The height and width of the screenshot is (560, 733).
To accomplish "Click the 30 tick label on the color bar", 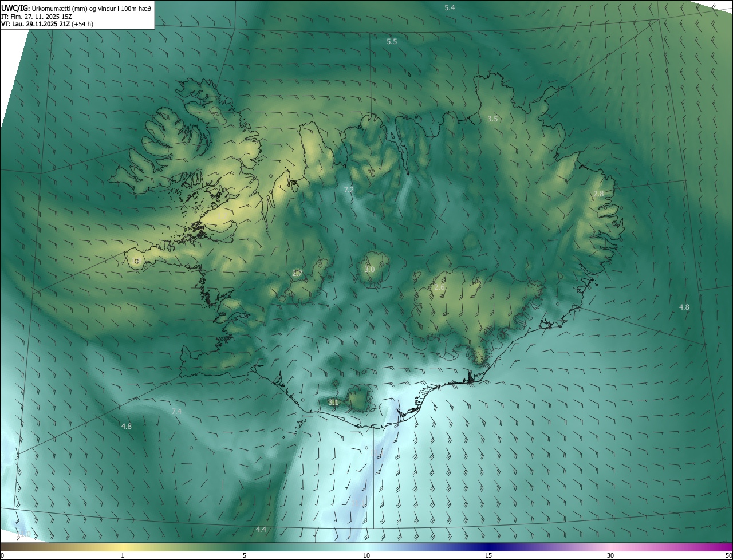I will [x=610, y=555].
